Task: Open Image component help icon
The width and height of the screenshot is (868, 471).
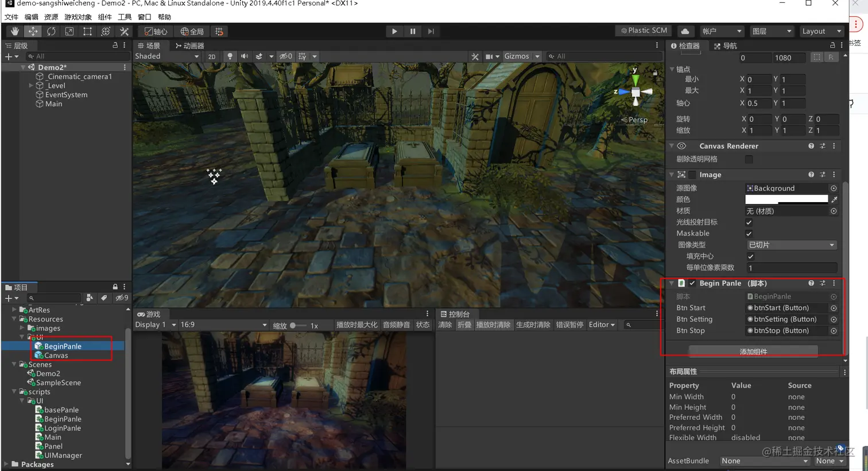Action: (811, 175)
